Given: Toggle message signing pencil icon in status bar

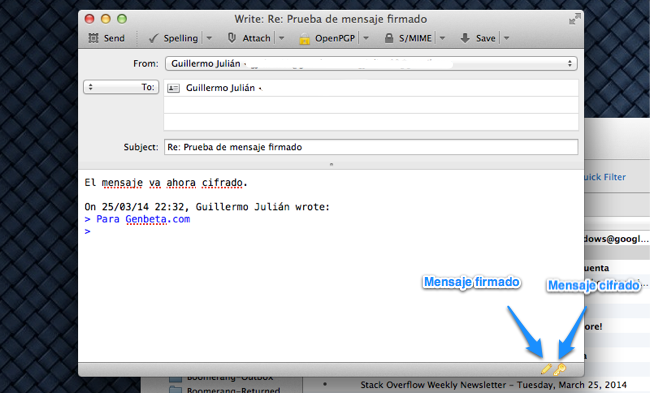Looking at the screenshot, I should [x=546, y=369].
